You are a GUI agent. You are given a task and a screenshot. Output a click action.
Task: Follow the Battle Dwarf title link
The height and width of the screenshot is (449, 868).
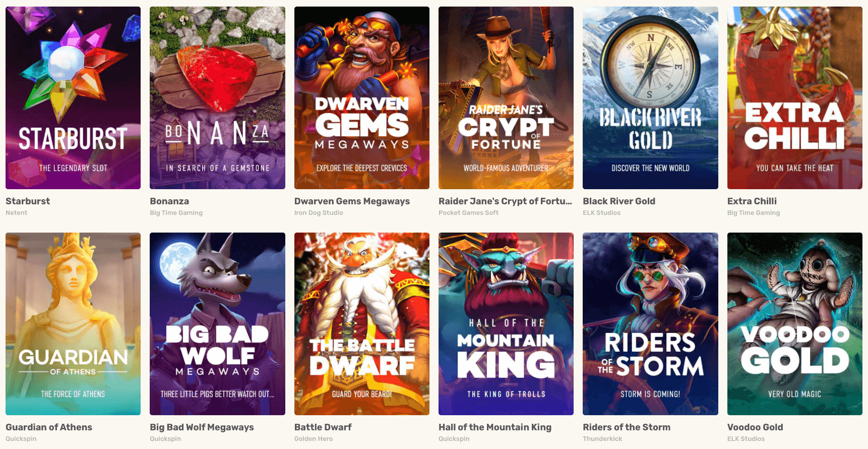323,427
